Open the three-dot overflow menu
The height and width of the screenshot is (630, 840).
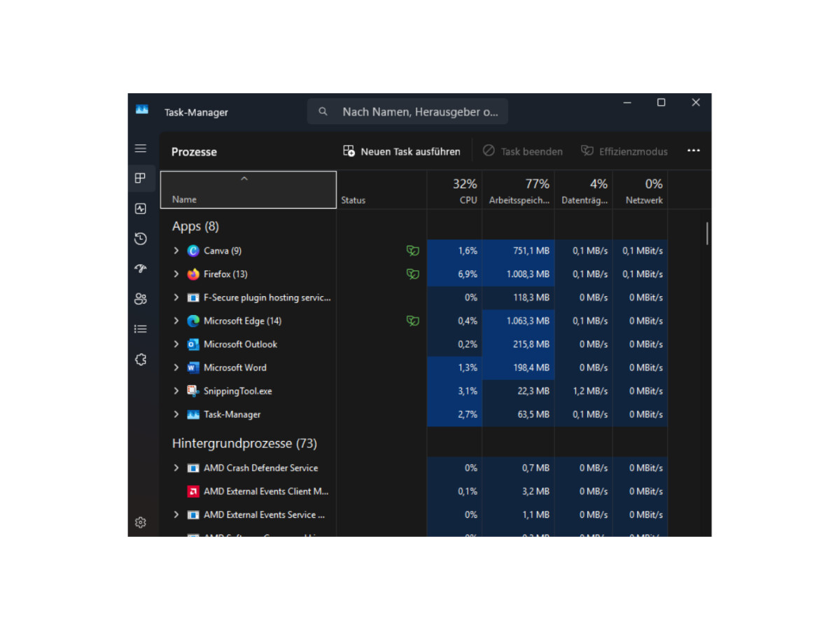coord(694,150)
